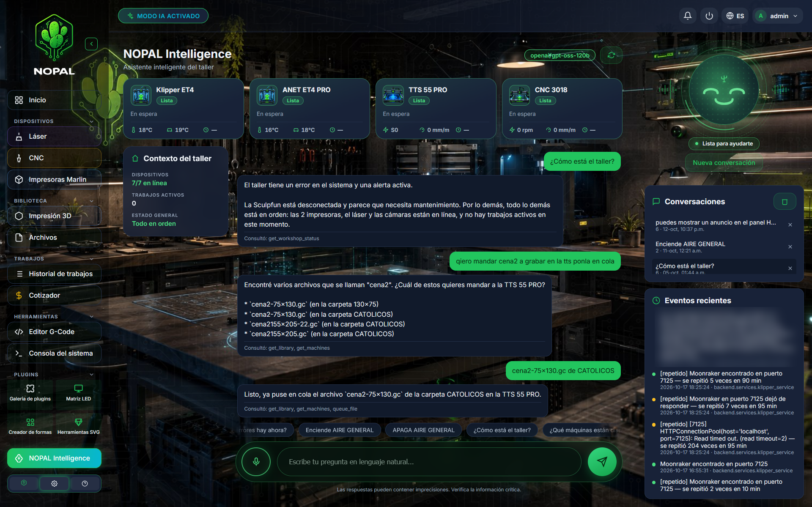Click '¿Cómo está el taller?' suggestion chip
Screen dimensions: 812x507
(502, 430)
